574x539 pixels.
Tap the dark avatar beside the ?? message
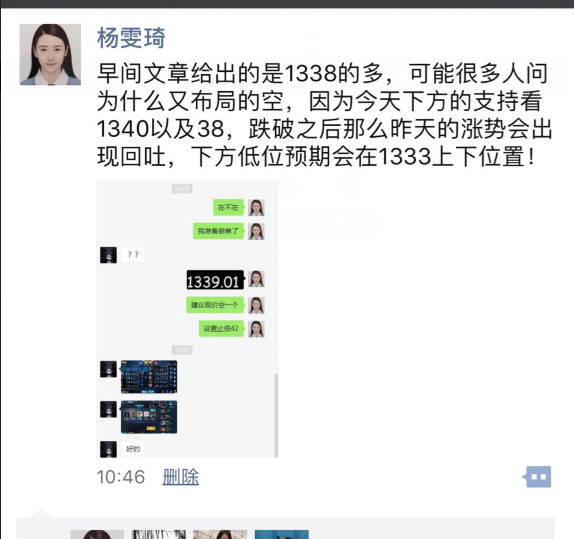pos(108,255)
